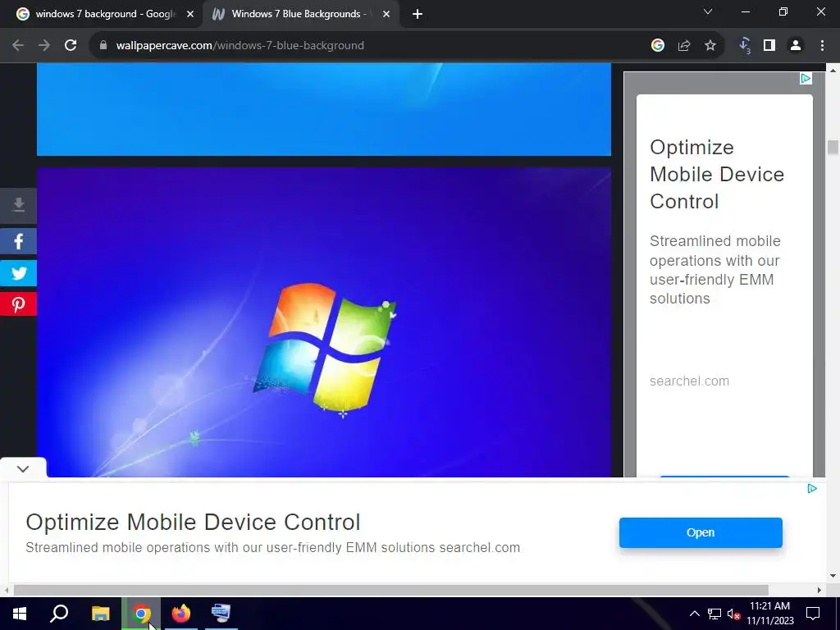Collapse the bottom ad banner chevron
This screenshot has height=630, width=840.
[x=22, y=468]
